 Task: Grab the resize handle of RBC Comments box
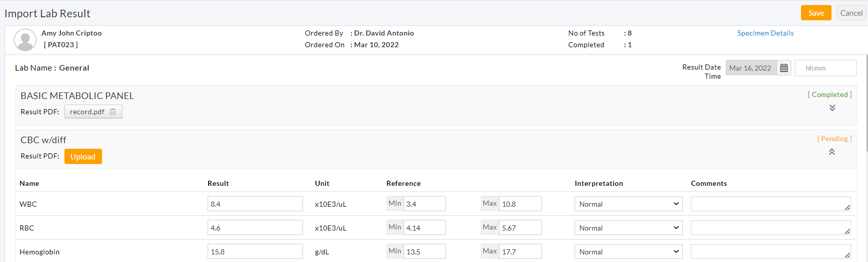click(x=847, y=232)
